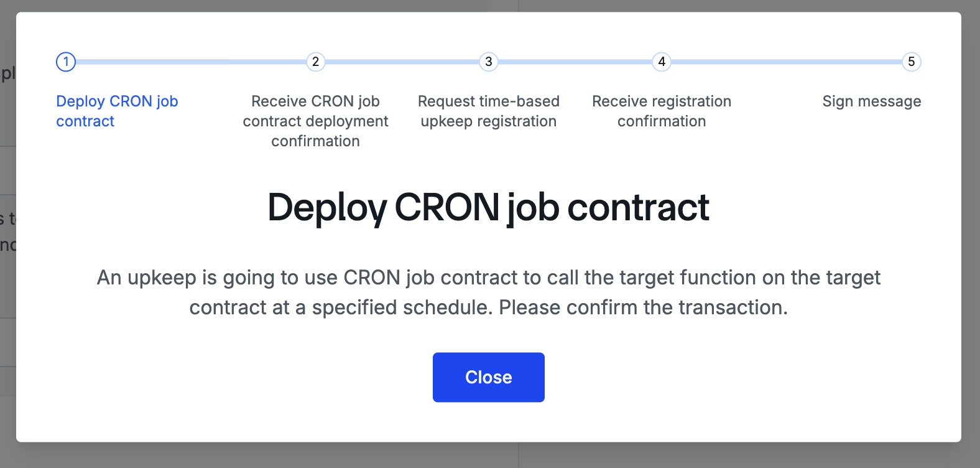Viewport: 980px width, 468px height.
Task: Select the 'Receive registration confirmation' step label
Action: (662, 111)
